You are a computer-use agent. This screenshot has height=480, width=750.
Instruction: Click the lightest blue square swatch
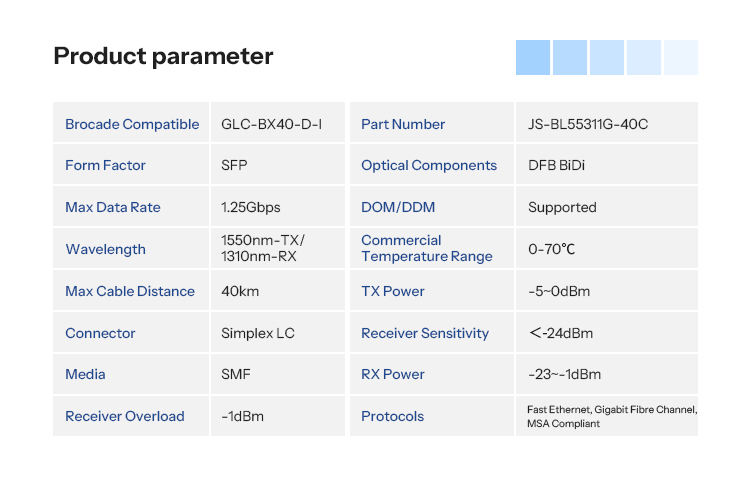(681, 57)
